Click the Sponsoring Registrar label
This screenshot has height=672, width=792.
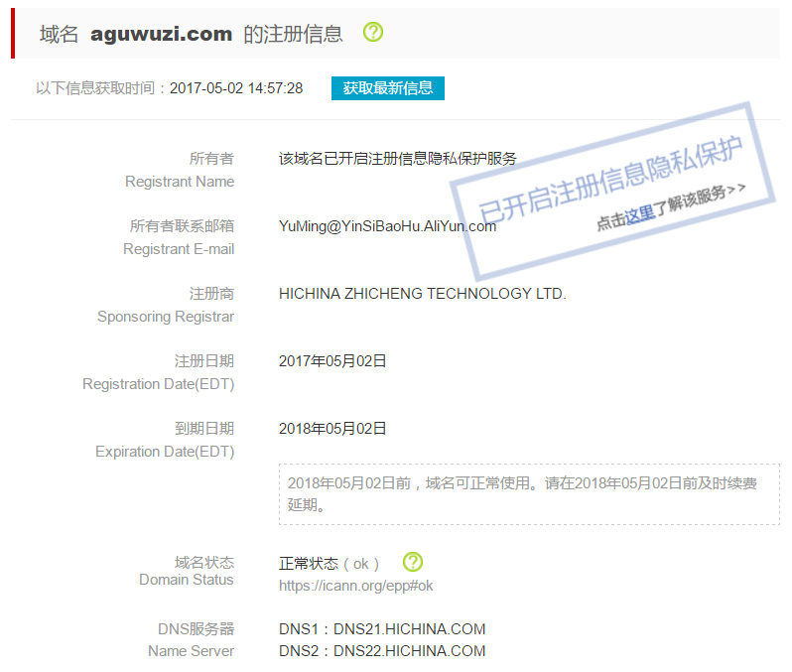tap(166, 317)
